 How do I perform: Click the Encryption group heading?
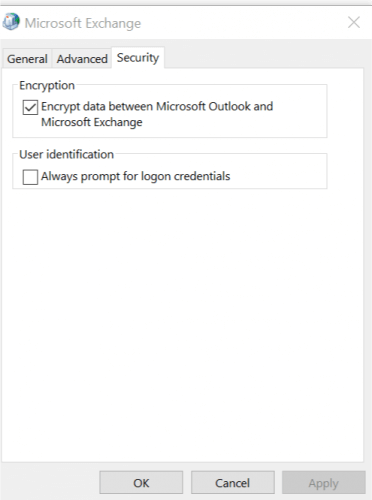(47, 86)
